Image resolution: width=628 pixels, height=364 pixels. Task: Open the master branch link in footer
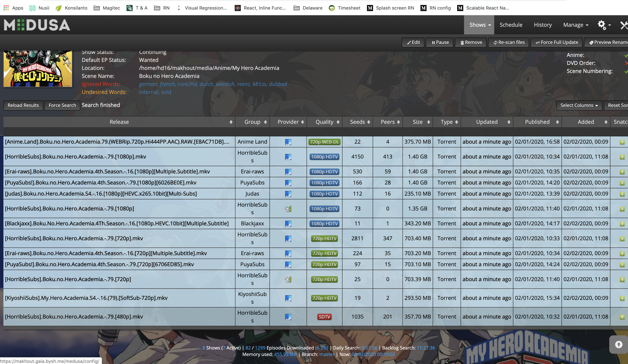[327, 354]
